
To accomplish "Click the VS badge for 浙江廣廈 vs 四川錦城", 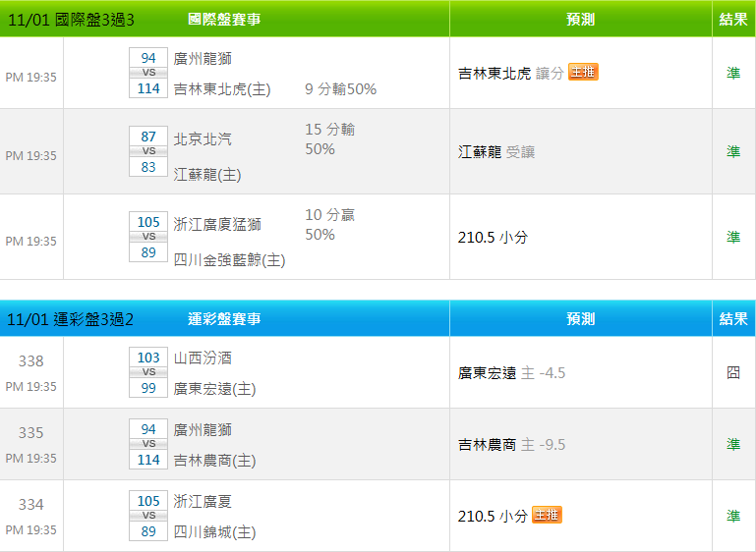I will (148, 516).
